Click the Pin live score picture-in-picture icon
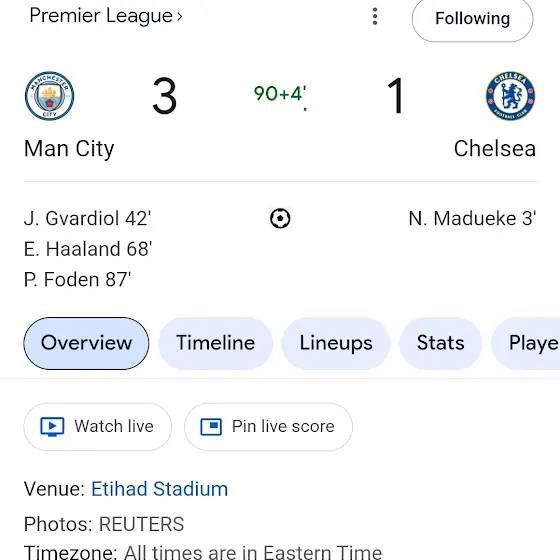Viewport: 560px width, 560px height. point(211,427)
